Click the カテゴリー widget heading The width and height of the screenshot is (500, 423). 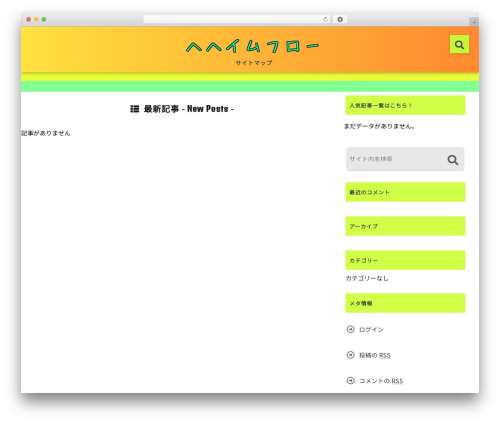click(x=405, y=260)
